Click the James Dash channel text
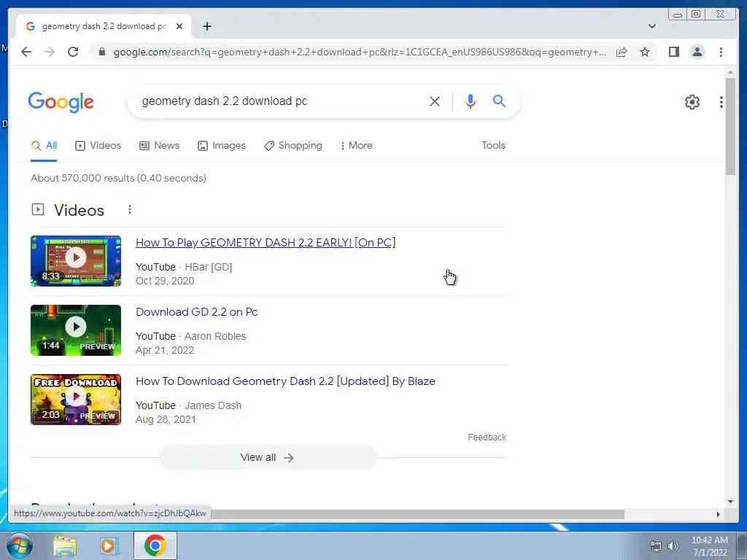 [213, 405]
